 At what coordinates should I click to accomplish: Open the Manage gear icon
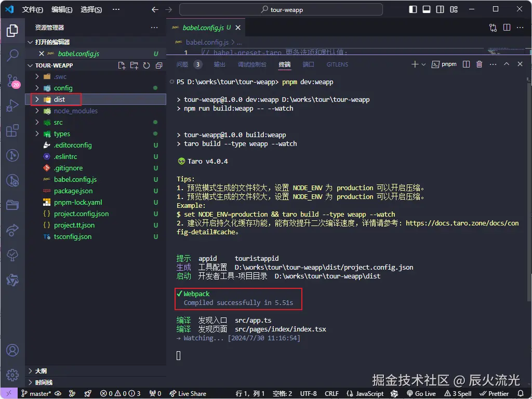point(12,375)
